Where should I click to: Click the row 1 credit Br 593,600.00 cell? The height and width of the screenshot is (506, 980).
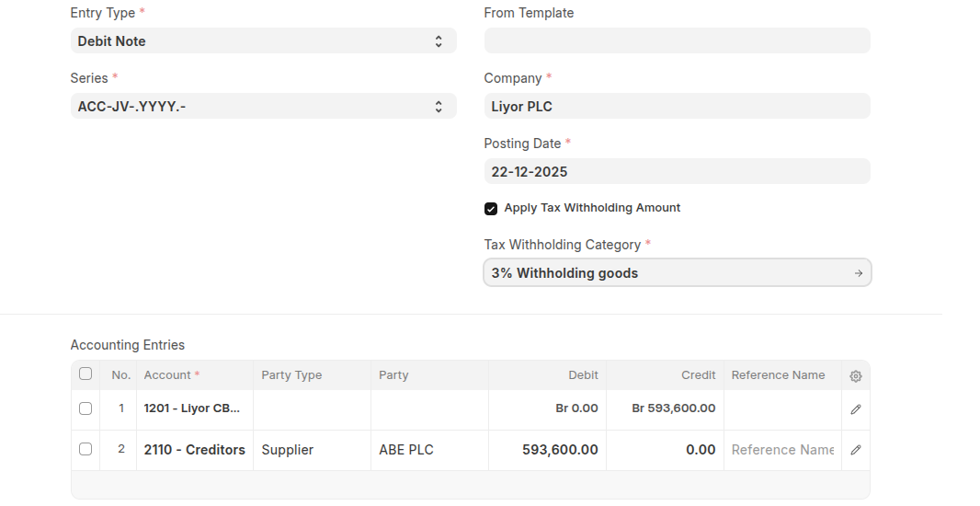[665, 408]
